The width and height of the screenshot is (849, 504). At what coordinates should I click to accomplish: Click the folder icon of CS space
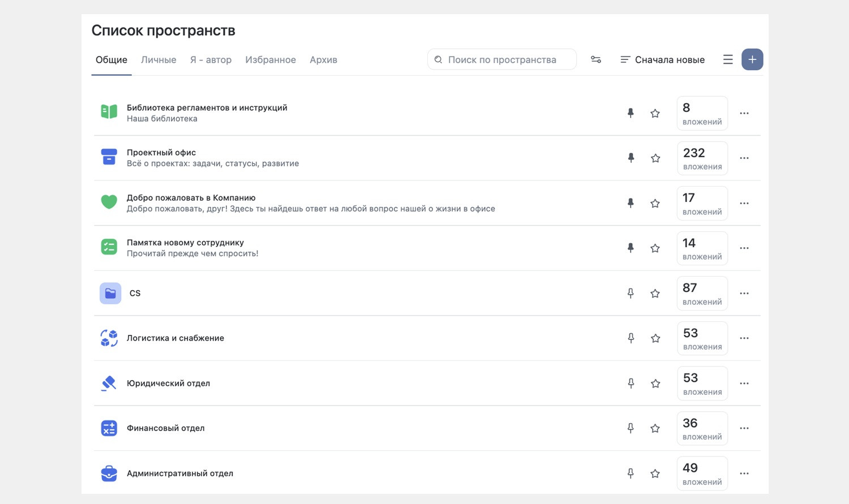[110, 293]
